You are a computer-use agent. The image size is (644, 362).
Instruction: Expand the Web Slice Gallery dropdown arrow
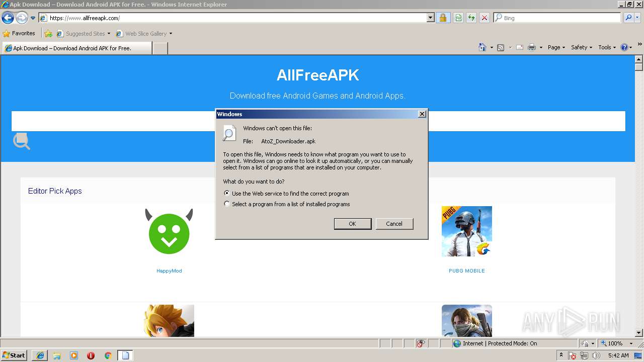(x=171, y=34)
